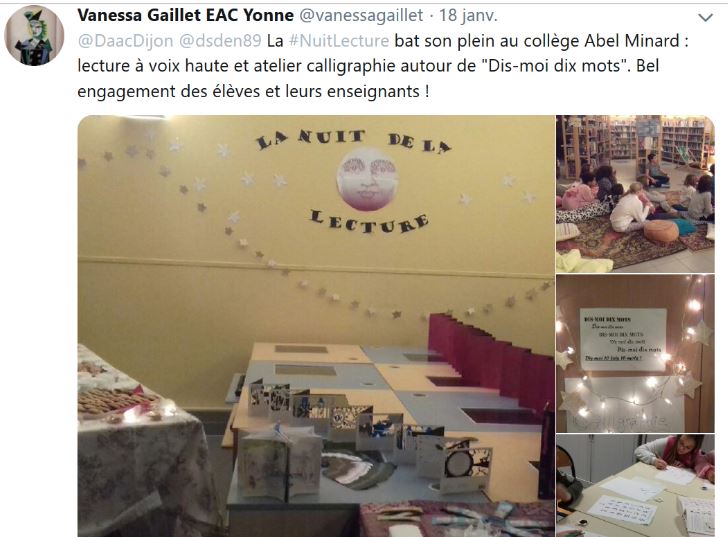Viewport: 728px width, 537px height.
Task: Open the #NuitLecture hashtag
Action: pos(338,41)
